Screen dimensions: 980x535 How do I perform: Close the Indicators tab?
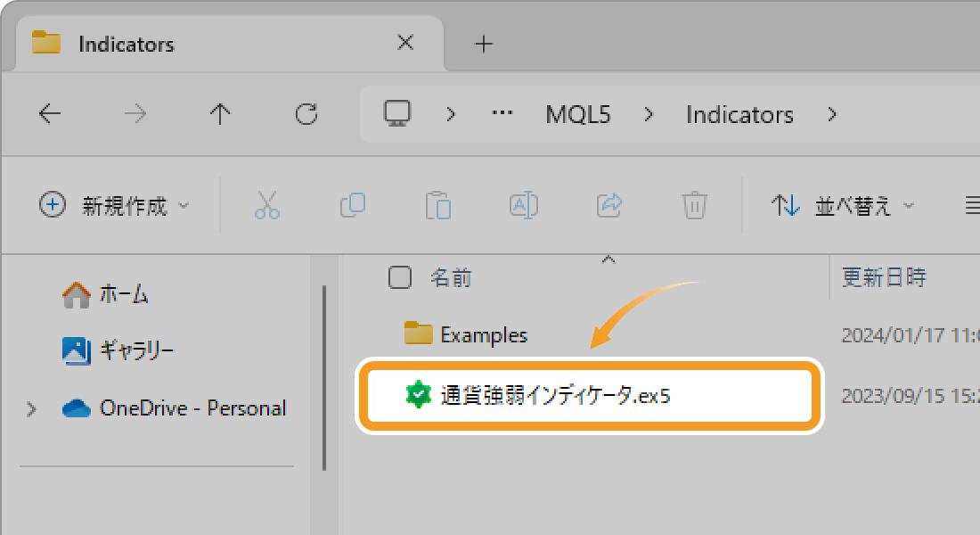[405, 43]
